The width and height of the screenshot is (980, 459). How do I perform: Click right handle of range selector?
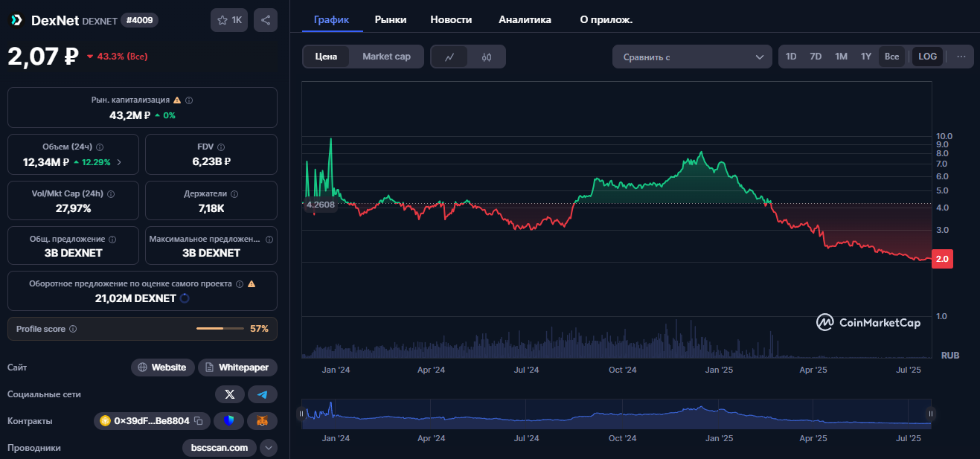point(930,414)
